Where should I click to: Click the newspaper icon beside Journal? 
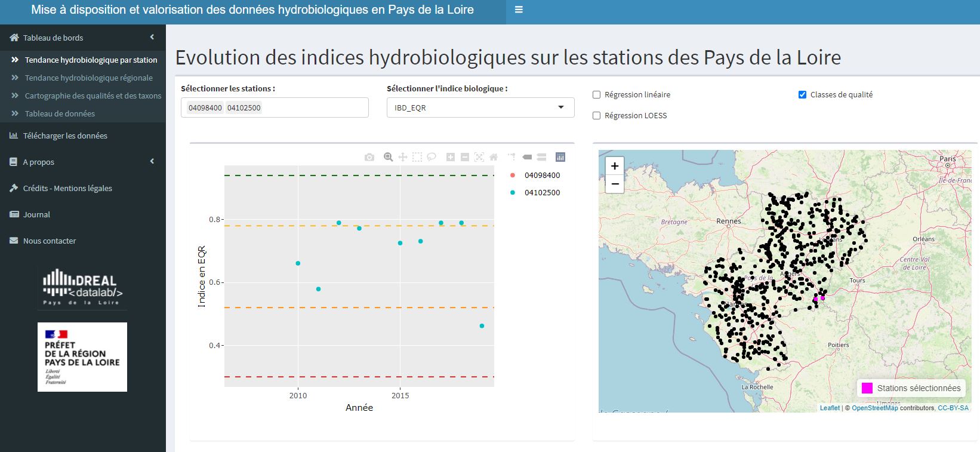14,214
